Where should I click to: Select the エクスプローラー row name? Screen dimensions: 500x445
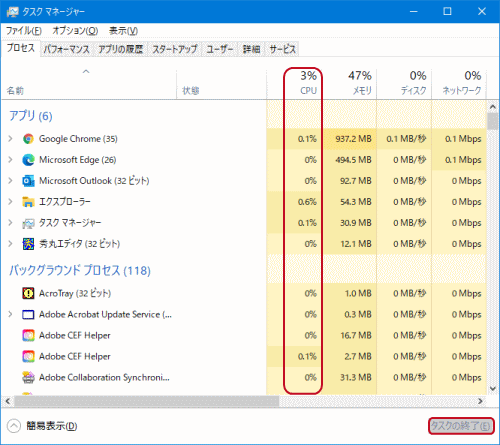pos(65,202)
